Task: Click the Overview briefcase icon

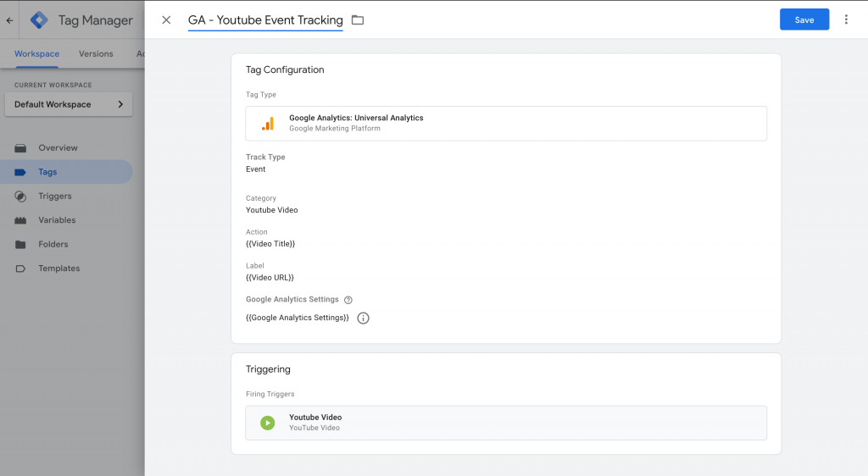Action: (20, 148)
